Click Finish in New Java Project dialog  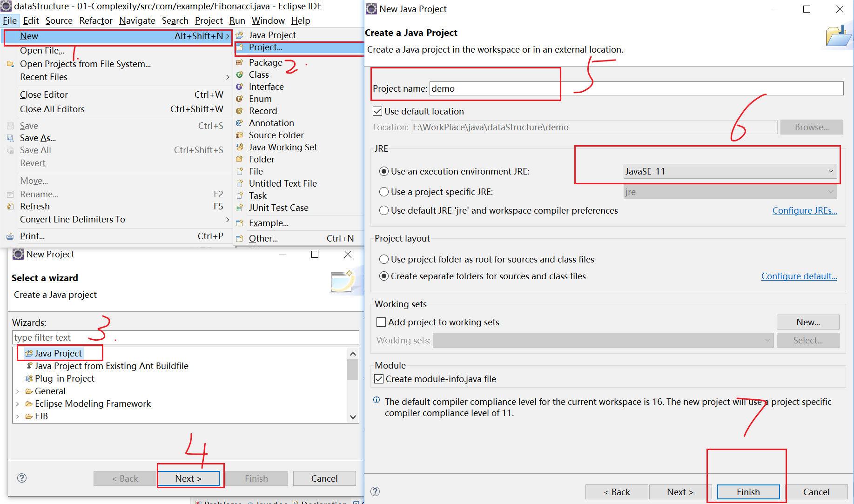coord(748,492)
